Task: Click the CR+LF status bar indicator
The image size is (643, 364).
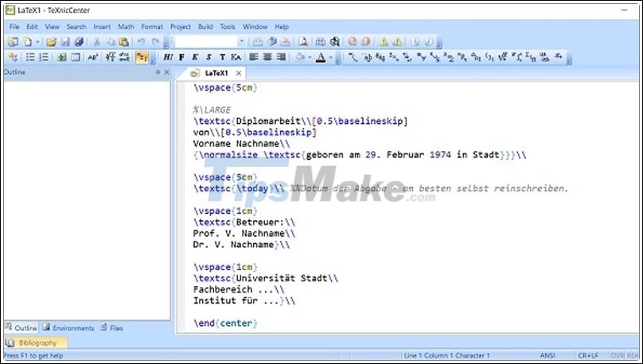Action: [588, 355]
